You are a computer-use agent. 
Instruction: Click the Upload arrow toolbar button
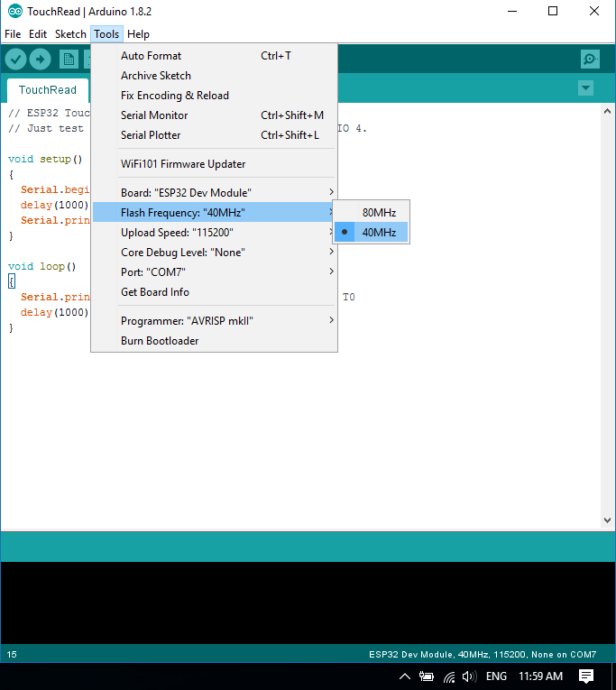[x=40, y=59]
